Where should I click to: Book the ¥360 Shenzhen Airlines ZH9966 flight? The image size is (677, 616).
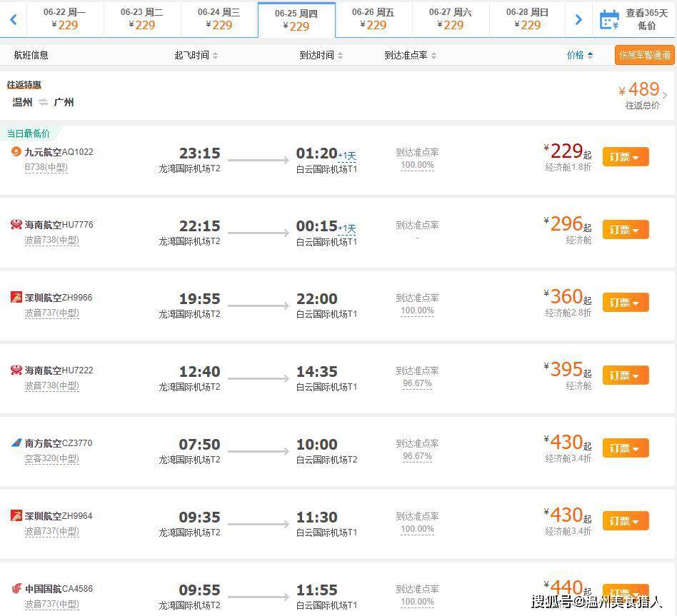(625, 303)
